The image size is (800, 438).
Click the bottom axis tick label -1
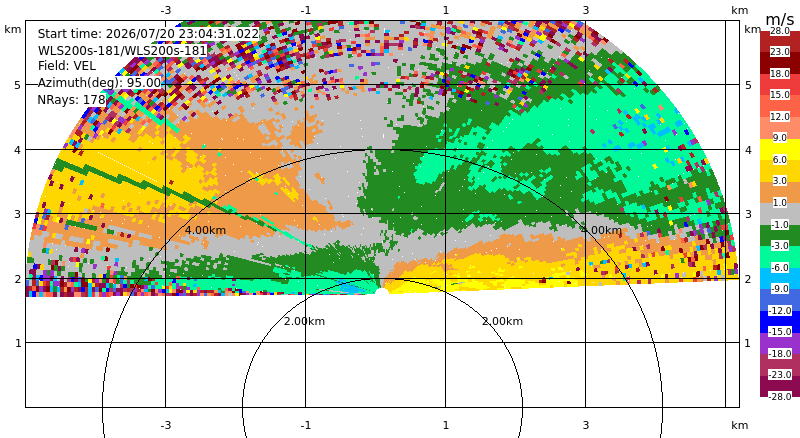click(306, 425)
